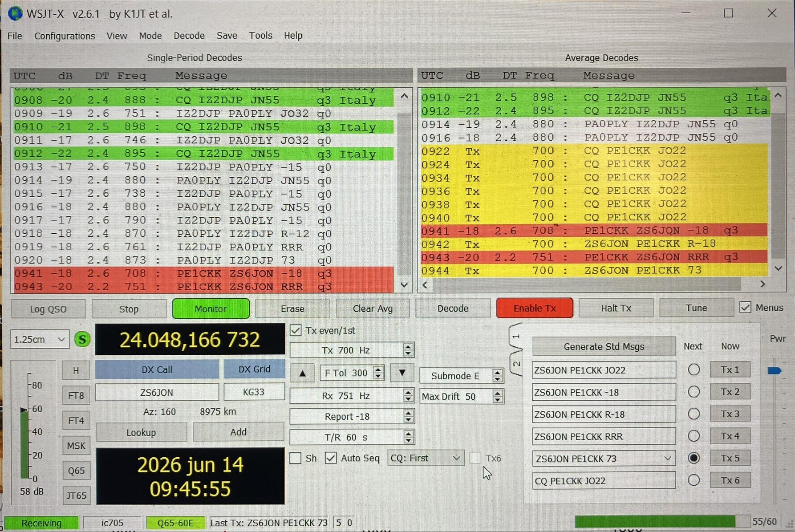Click the frequency display 24.048,166 732
The height and width of the screenshot is (532, 795).
(x=190, y=340)
